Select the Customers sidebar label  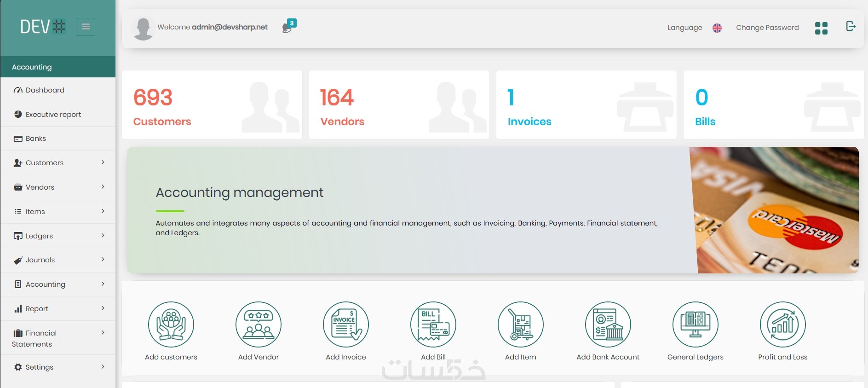click(45, 163)
